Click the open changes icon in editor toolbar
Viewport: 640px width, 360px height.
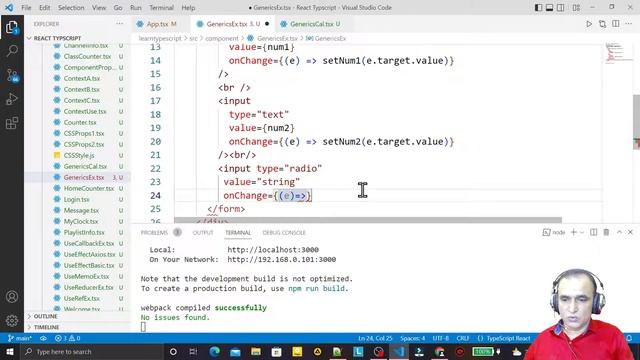point(602,24)
